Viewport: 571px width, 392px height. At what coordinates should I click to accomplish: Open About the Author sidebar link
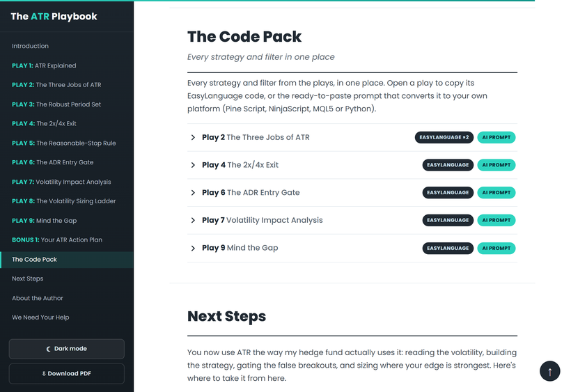(x=38, y=298)
